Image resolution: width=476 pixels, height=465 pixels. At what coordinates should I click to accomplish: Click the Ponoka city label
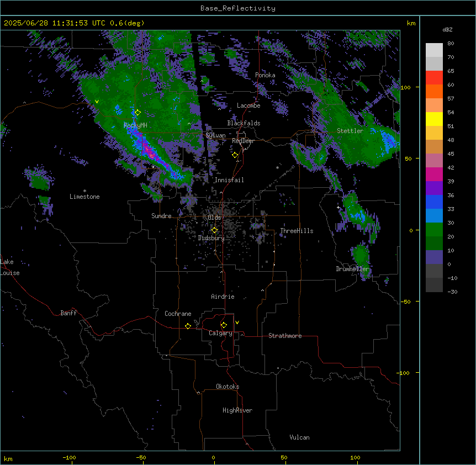point(265,75)
